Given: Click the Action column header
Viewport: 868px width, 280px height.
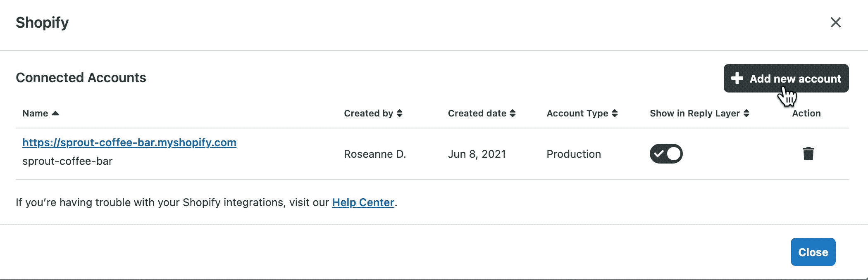Looking at the screenshot, I should (806, 113).
